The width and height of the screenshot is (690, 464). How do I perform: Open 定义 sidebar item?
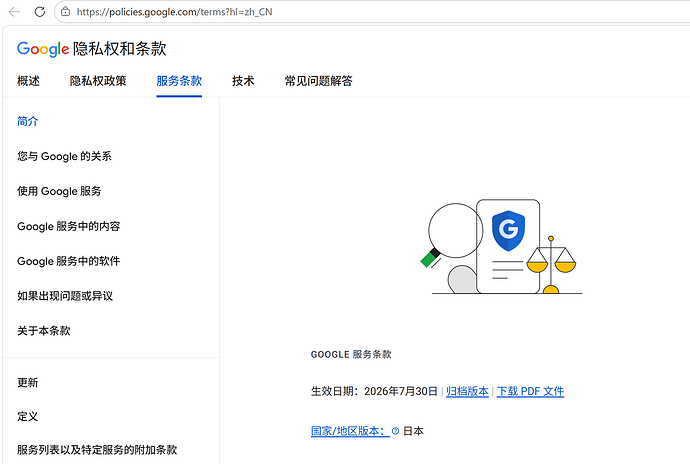28,416
